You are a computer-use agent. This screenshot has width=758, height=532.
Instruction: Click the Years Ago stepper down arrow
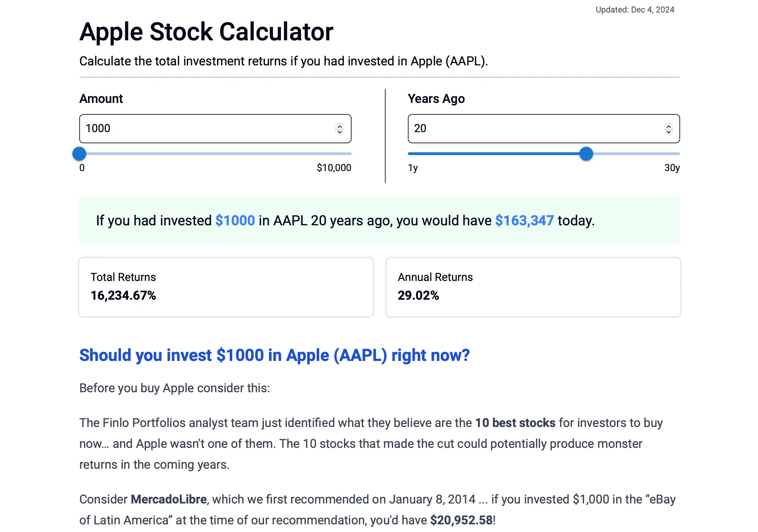coord(668,132)
